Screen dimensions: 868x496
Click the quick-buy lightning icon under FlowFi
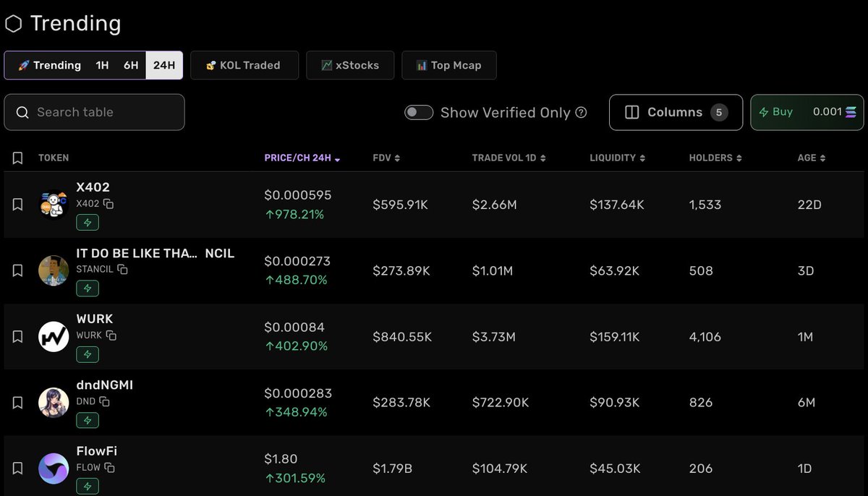(x=88, y=487)
